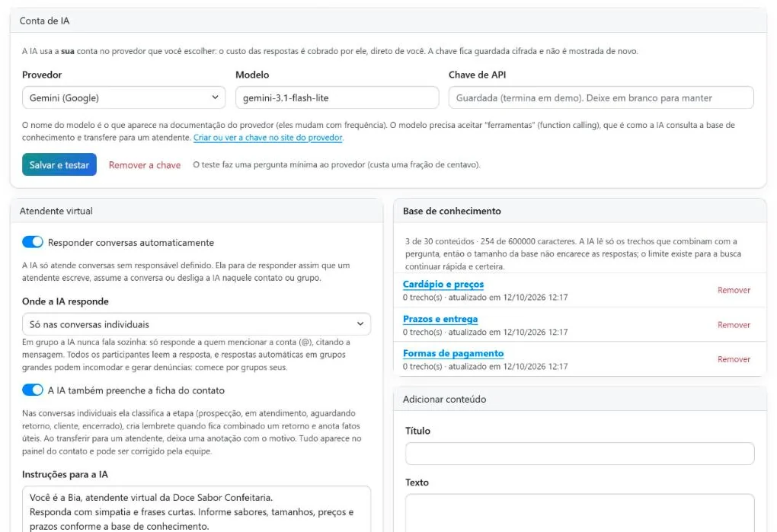Expand the Onde a IA responde dropdown

[x=197, y=324]
